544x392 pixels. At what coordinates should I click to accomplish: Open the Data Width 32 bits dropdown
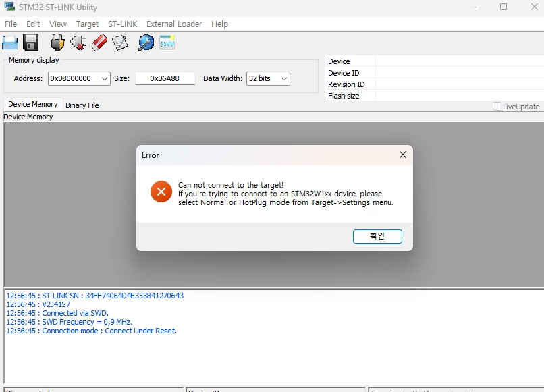click(268, 78)
